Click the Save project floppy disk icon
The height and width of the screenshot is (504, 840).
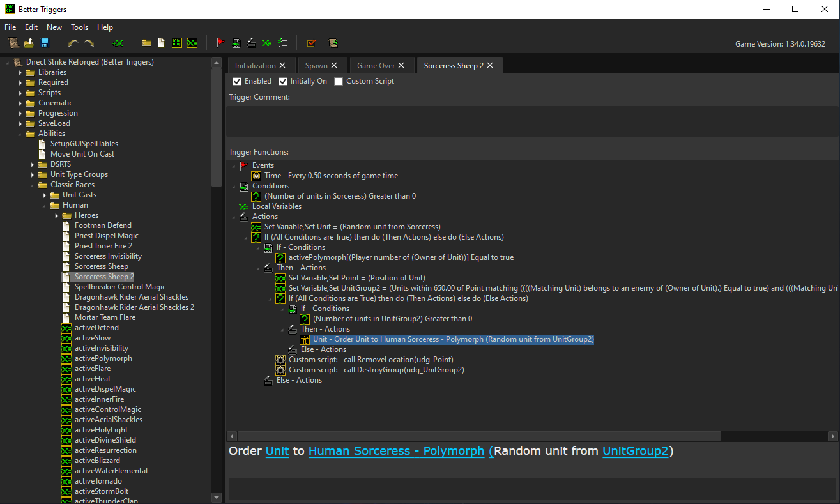pos(45,43)
